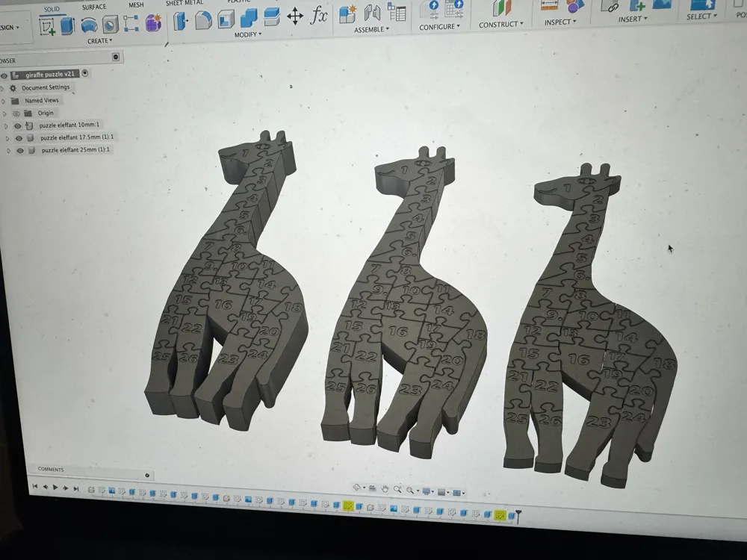Select the Joint tool icon
Screen dimensions: 747x560
[x=372, y=13]
